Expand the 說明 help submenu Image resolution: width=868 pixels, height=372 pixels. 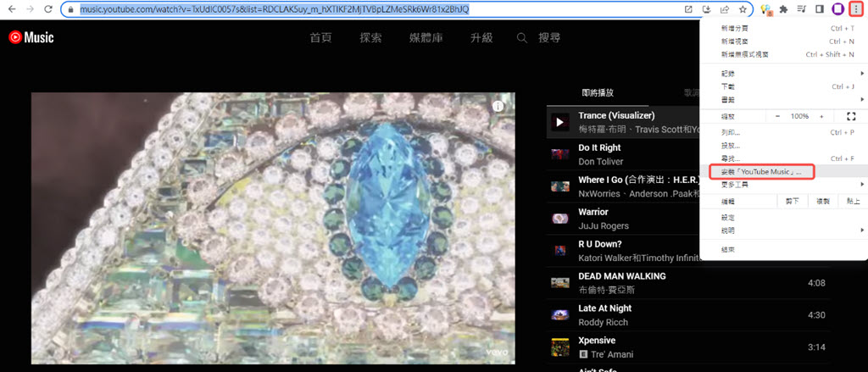[782, 230]
